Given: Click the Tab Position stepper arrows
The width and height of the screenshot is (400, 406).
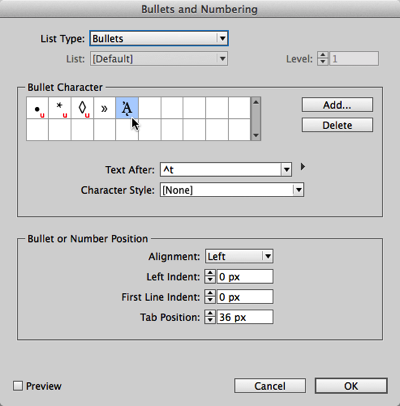Looking at the screenshot, I should pyautogui.click(x=210, y=317).
